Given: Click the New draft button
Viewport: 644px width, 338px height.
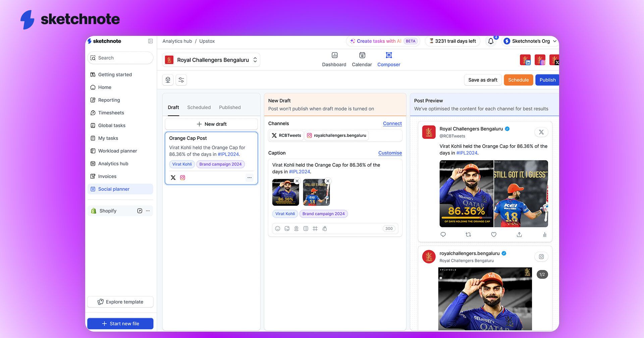Looking at the screenshot, I should click(211, 124).
